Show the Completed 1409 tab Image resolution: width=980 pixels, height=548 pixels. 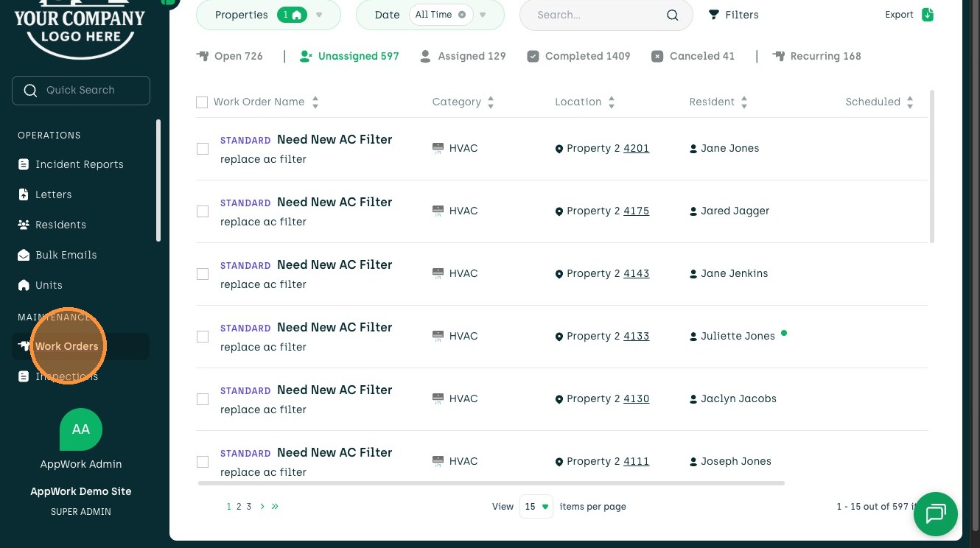tap(579, 56)
